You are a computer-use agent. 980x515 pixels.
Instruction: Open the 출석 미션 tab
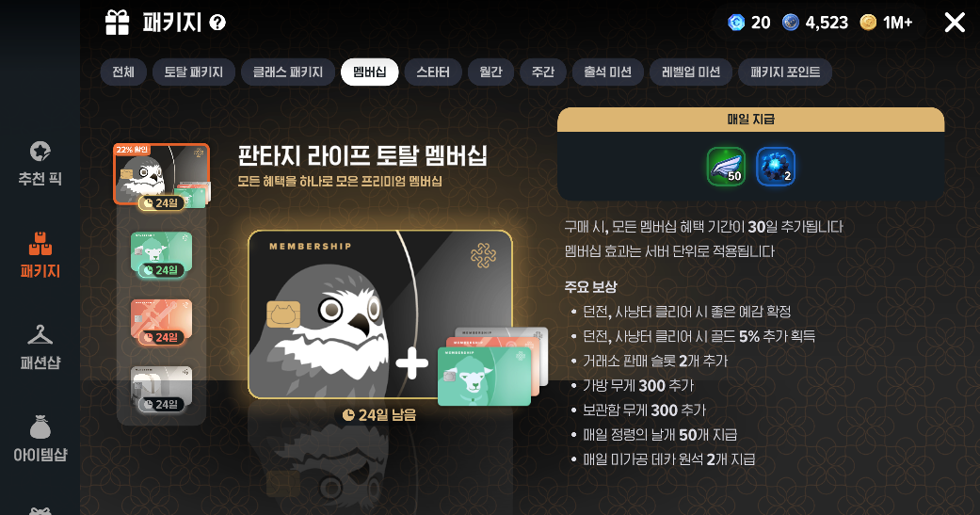[x=607, y=72]
